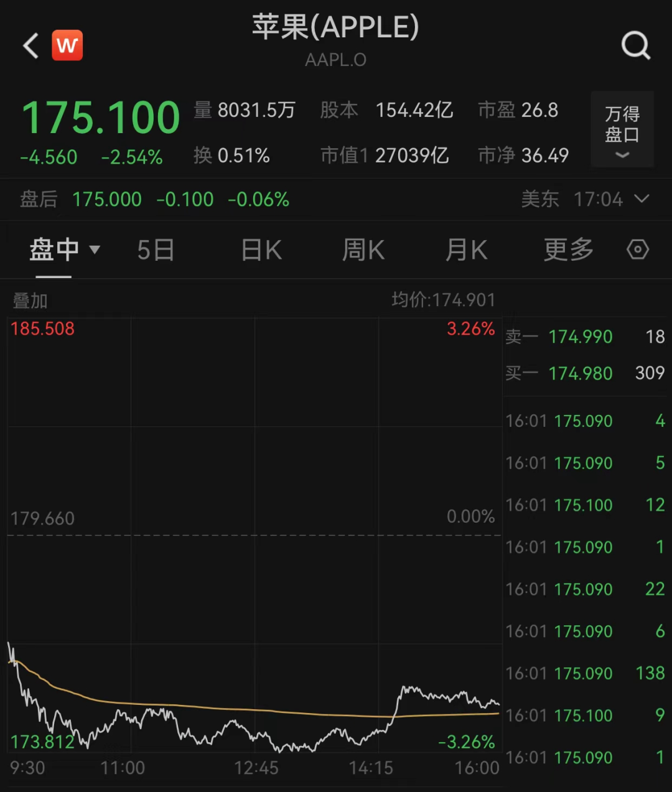Tap the -3.26% lower scale label

[467, 742]
